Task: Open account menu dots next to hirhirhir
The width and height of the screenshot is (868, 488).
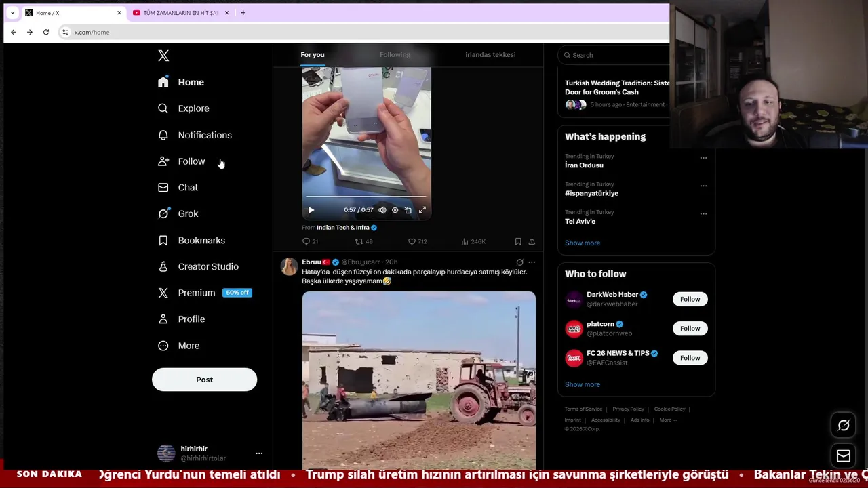Action: [x=258, y=453]
